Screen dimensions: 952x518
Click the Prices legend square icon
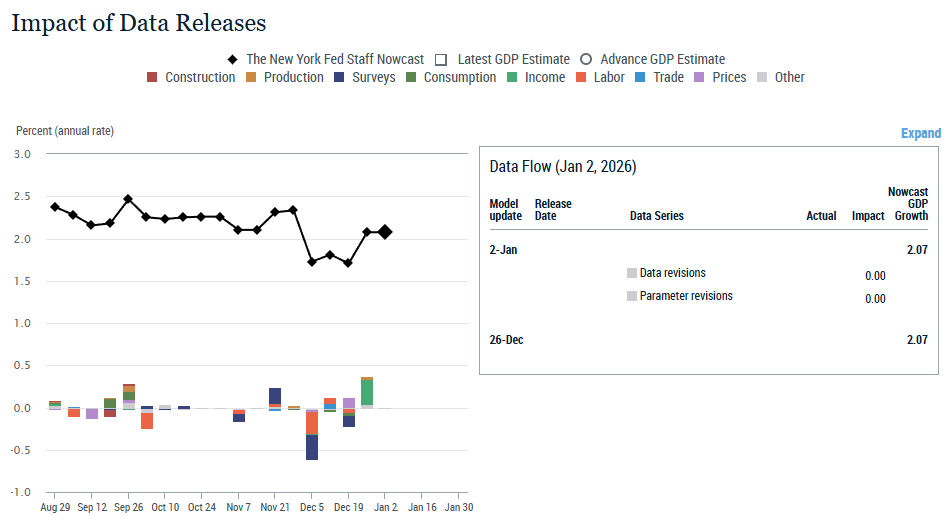(700, 78)
